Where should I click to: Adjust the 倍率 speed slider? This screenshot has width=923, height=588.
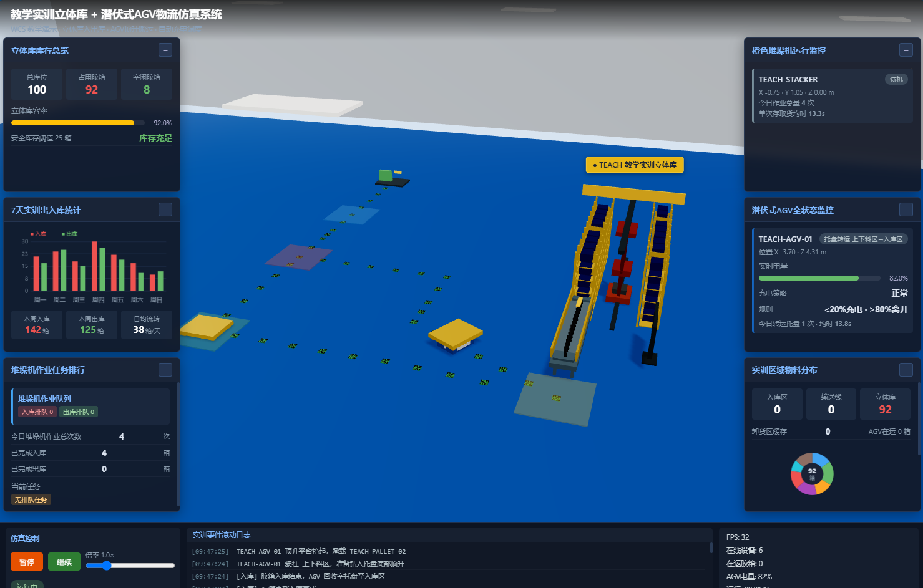pos(130,566)
